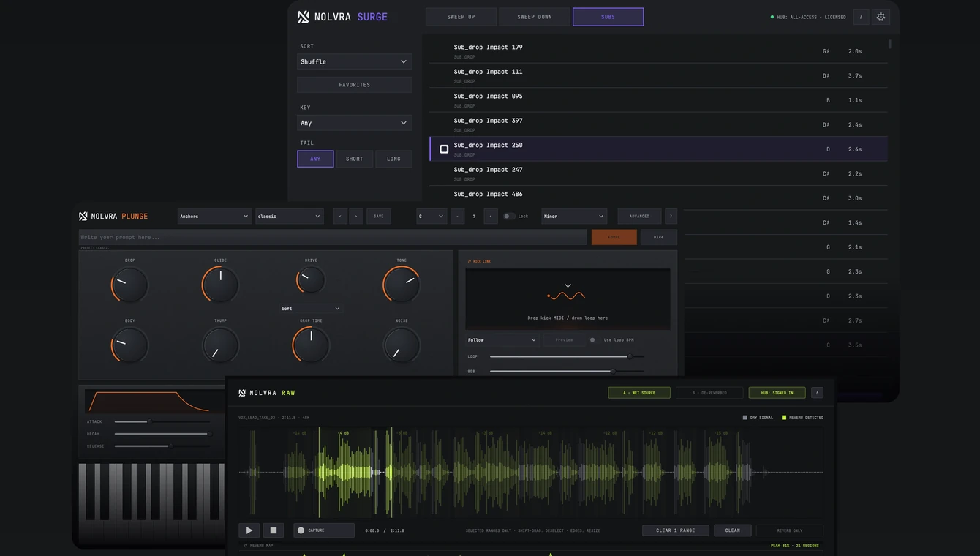
Task: Decrease the octave value with the minus button
Action: tap(458, 216)
